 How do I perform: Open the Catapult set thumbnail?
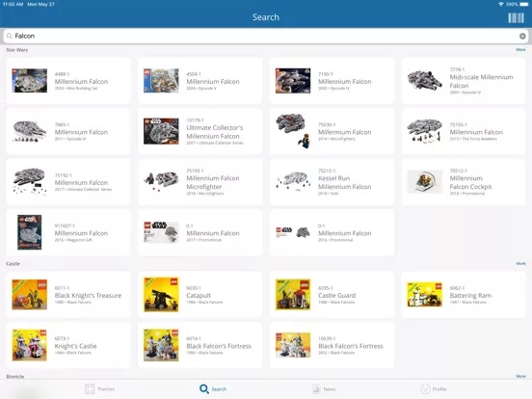(x=161, y=295)
